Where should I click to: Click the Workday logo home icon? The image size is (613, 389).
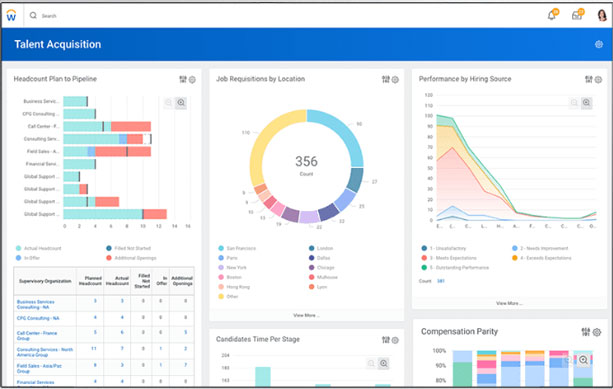coord(11,15)
